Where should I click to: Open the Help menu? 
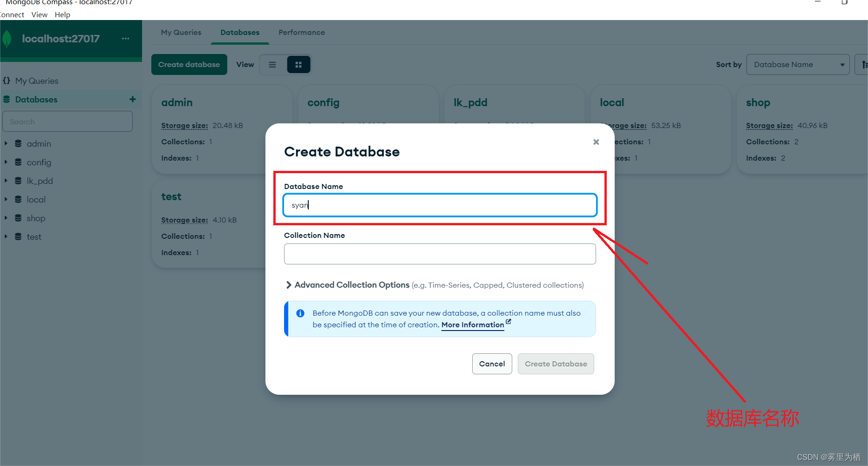62,14
